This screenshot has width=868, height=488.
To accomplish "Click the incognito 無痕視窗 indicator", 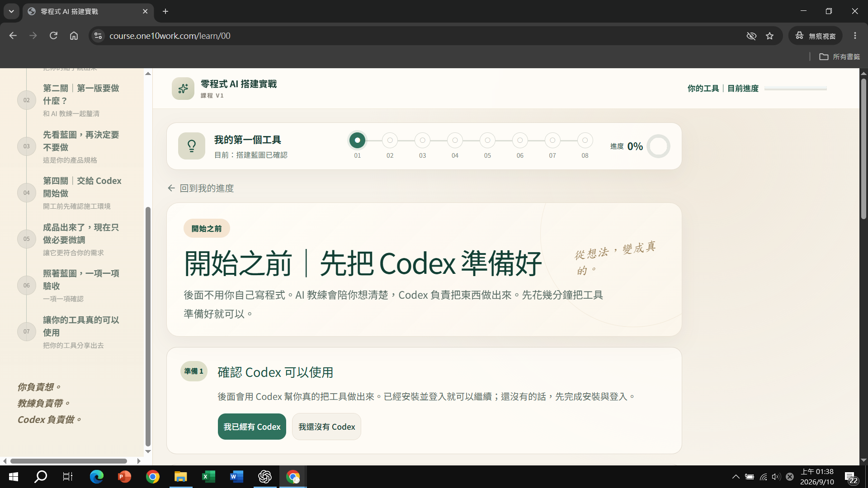I will pyautogui.click(x=816, y=36).
